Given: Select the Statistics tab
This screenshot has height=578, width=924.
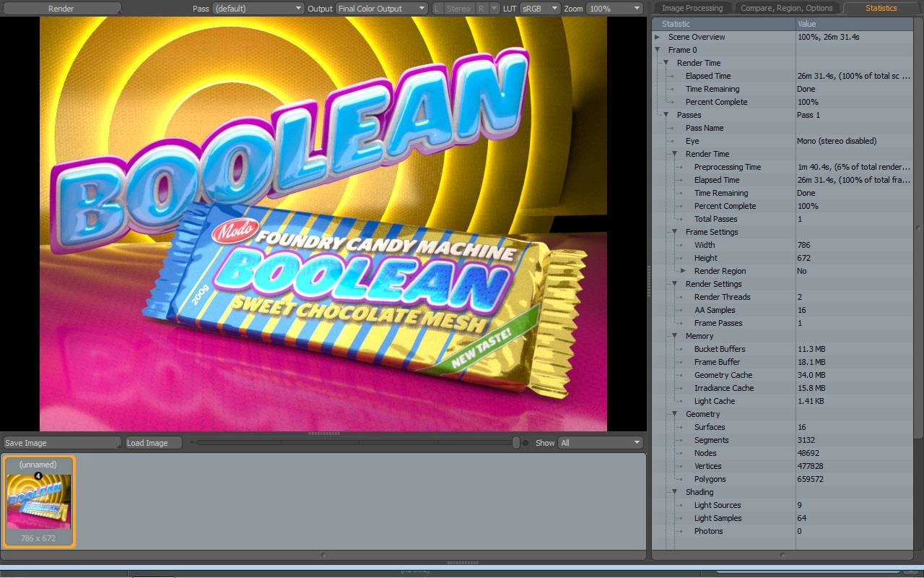Looking at the screenshot, I should tap(881, 8).
